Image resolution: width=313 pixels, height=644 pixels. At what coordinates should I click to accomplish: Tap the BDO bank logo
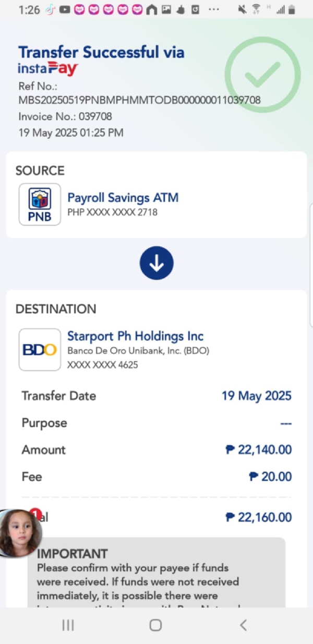tap(40, 350)
